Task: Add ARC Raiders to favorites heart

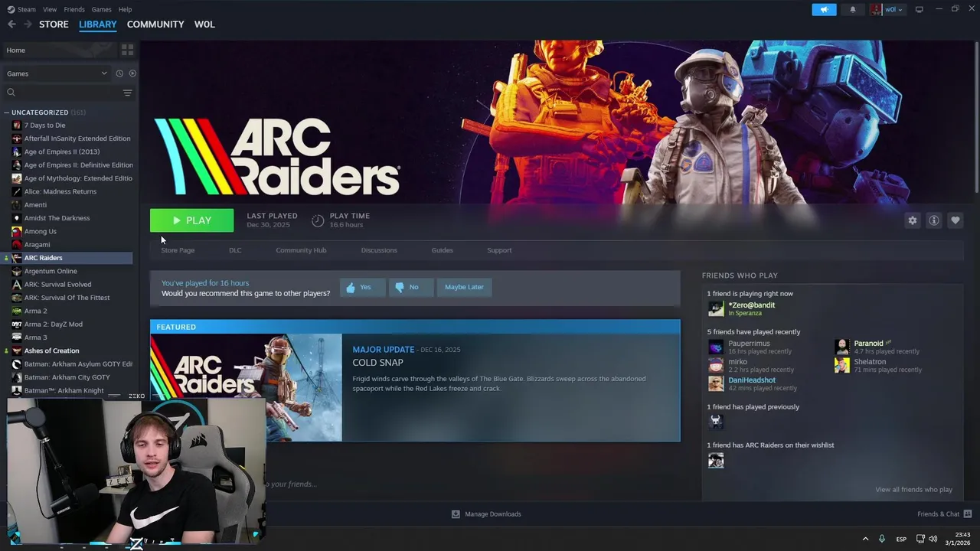Action: [x=955, y=220]
